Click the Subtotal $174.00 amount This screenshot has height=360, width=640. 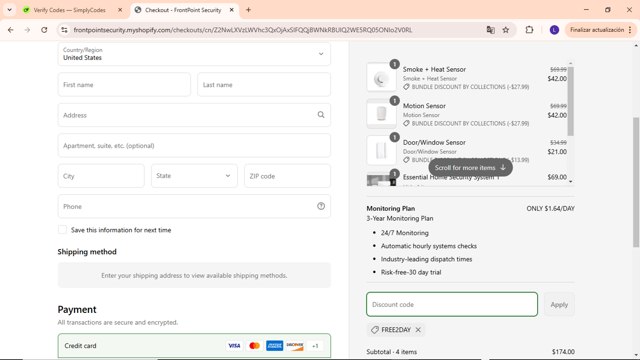coord(563,351)
